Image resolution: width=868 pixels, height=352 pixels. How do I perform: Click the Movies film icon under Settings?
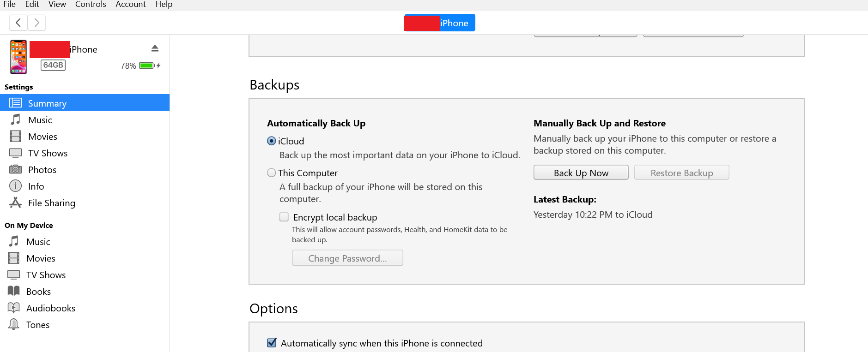pyautogui.click(x=15, y=136)
